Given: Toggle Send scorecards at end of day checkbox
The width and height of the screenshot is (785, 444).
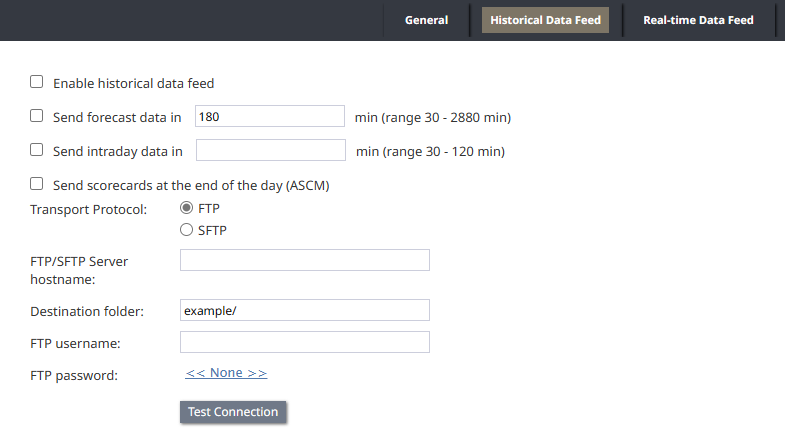Looking at the screenshot, I should pos(37,184).
